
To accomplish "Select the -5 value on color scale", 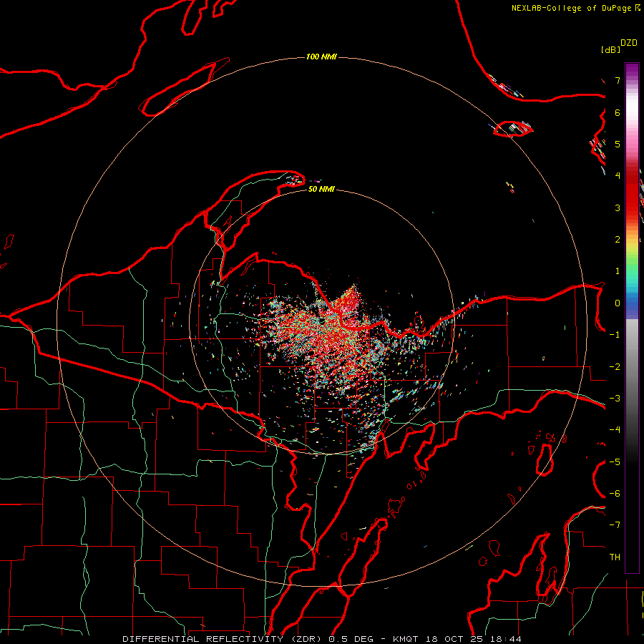I will click(615, 462).
